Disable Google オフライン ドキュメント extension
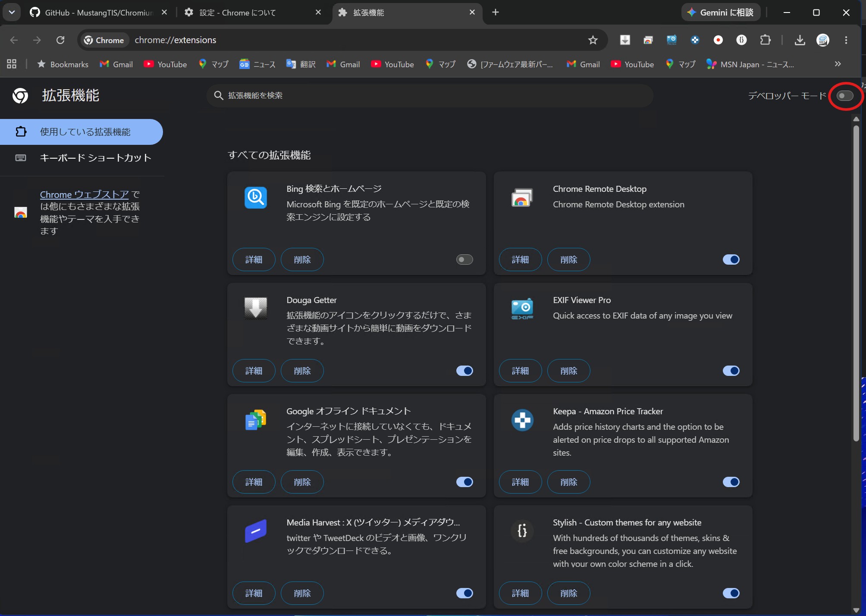Image resolution: width=866 pixels, height=616 pixels. coord(464,482)
